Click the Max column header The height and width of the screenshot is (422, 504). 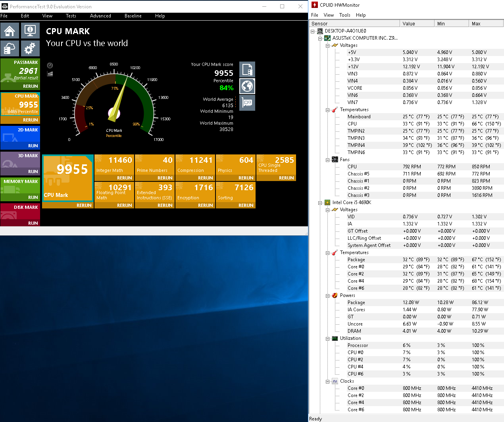pyautogui.click(x=486, y=24)
